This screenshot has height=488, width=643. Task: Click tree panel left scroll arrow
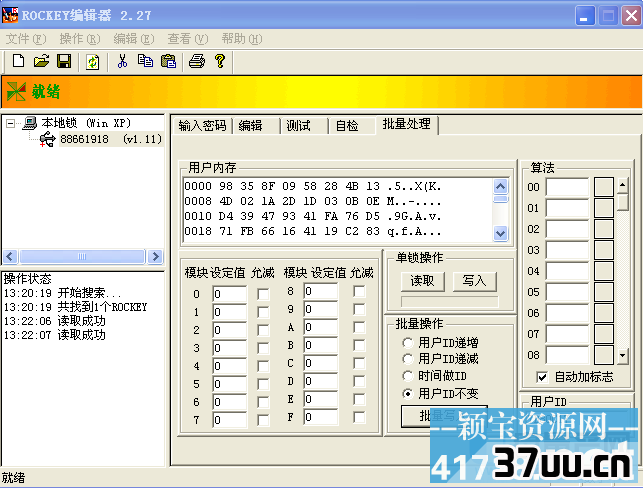[10, 257]
